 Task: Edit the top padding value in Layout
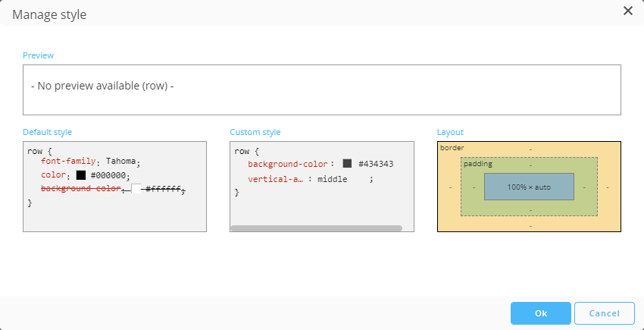[530, 165]
